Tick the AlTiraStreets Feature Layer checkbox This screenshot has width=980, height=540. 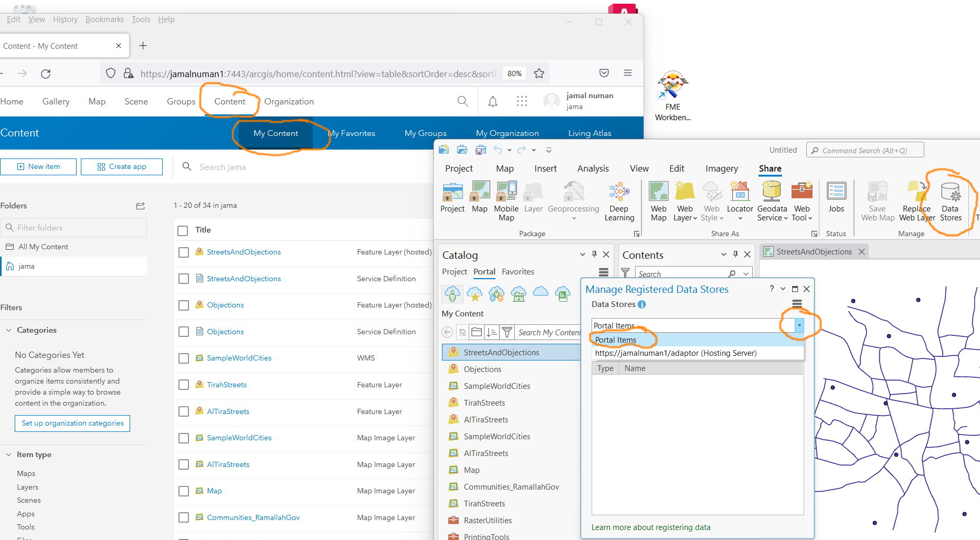183,411
